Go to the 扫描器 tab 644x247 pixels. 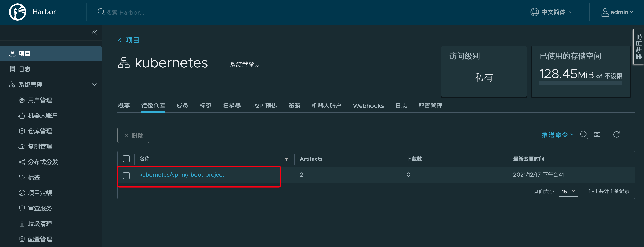pos(232,106)
